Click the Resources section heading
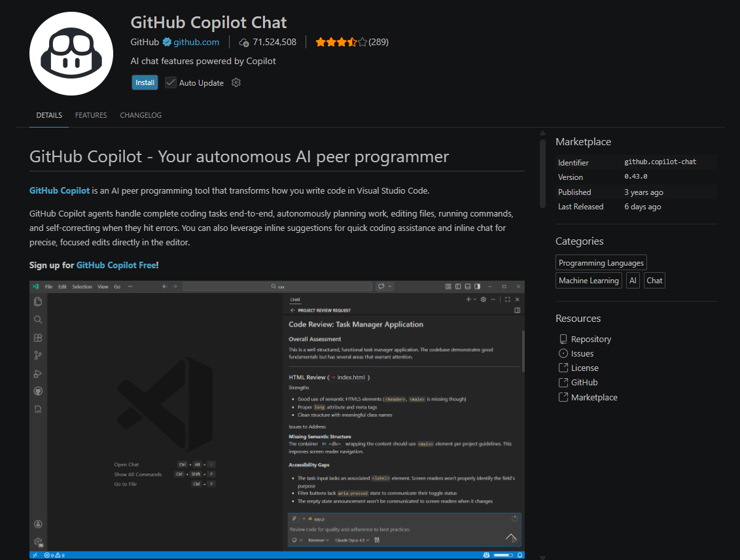The height and width of the screenshot is (560, 740). pos(578,319)
